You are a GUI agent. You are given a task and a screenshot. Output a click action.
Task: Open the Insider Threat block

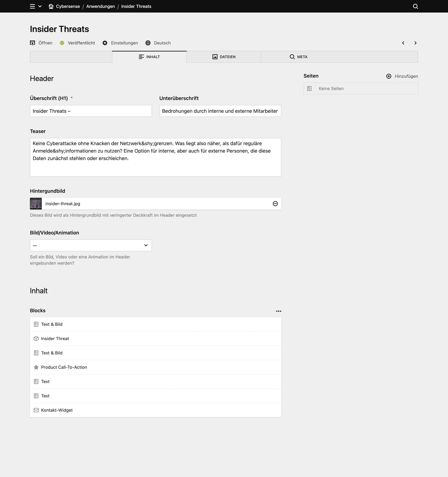click(x=156, y=339)
